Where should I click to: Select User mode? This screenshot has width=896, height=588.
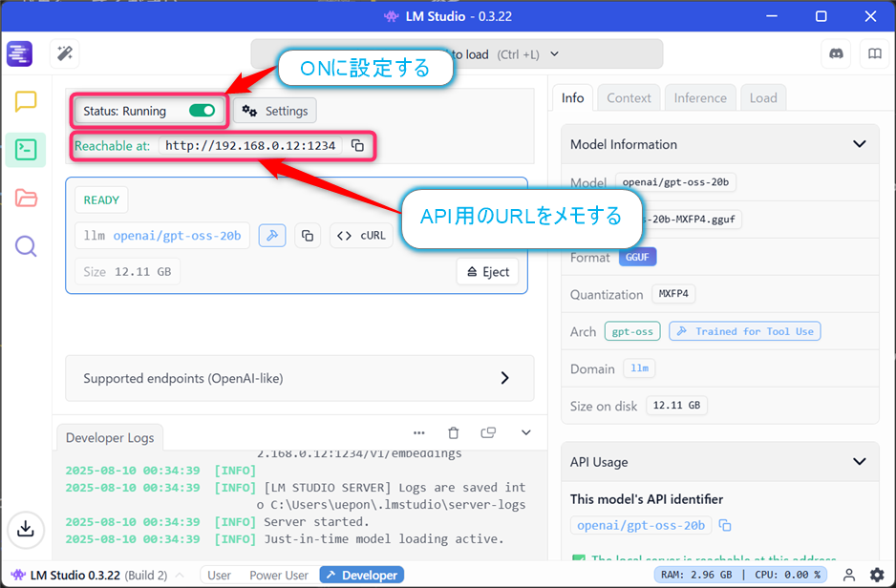click(x=219, y=575)
